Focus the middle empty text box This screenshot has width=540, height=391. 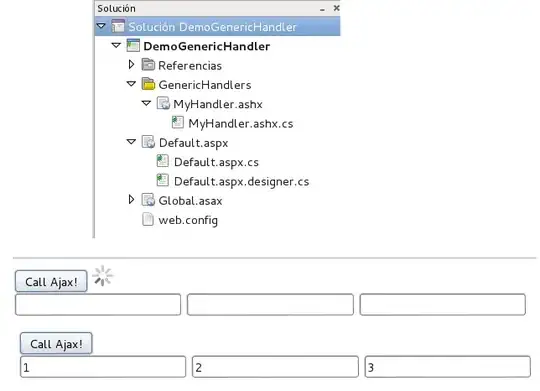coord(270,305)
